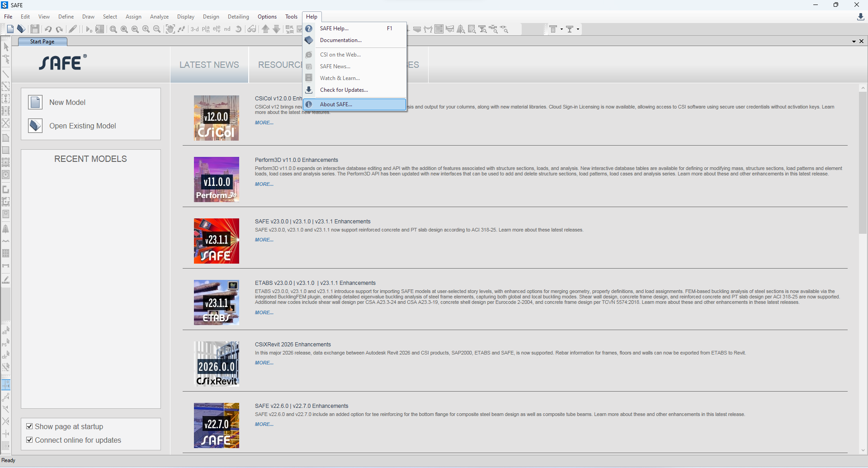Disable Connect online for updates checkbox

[29, 440]
